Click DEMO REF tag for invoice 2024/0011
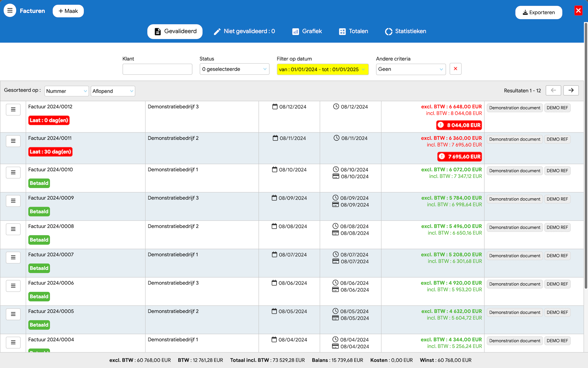Viewport: 588px width, 368px height. [557, 139]
